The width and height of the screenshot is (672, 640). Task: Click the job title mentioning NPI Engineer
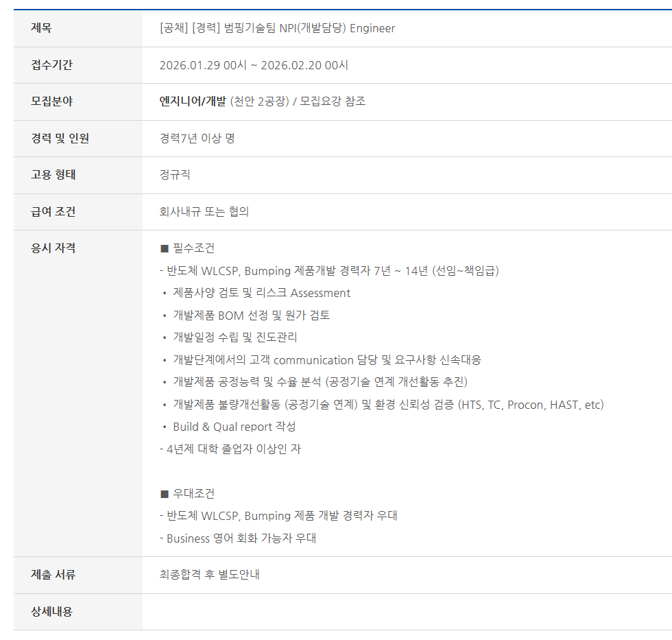[277, 28]
